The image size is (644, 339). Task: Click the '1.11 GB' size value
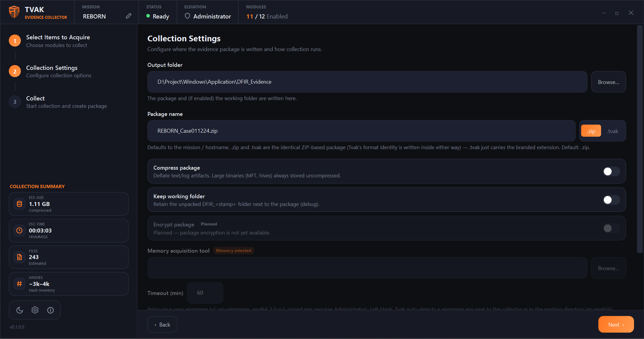pyautogui.click(x=39, y=204)
